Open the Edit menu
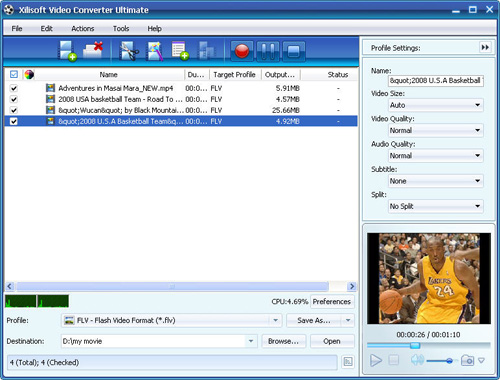 click(47, 29)
